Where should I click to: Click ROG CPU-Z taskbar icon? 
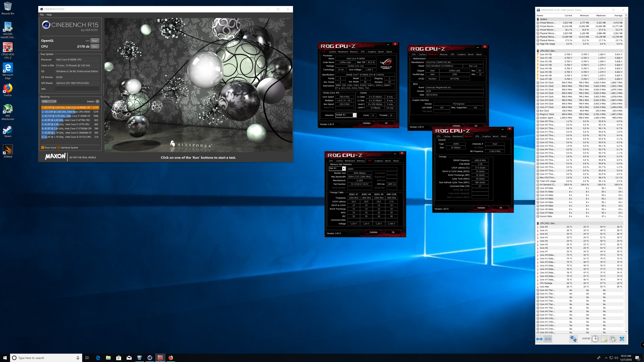160,358
